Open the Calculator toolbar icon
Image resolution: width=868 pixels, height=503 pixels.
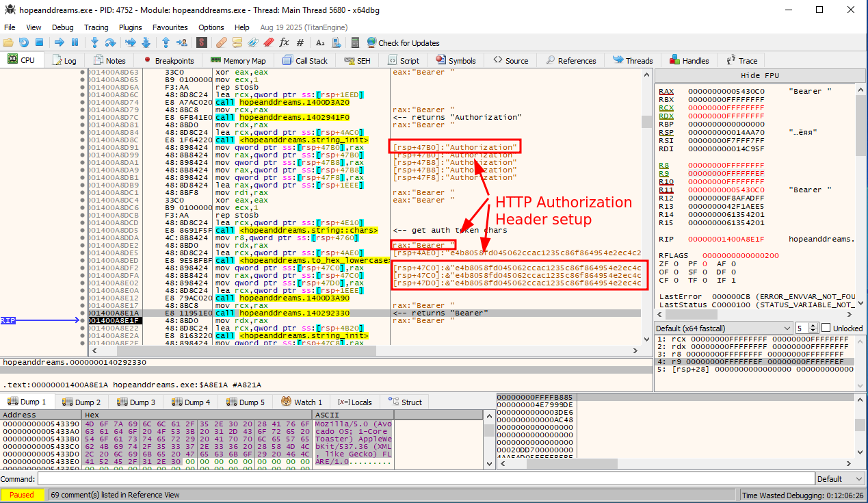tap(356, 42)
